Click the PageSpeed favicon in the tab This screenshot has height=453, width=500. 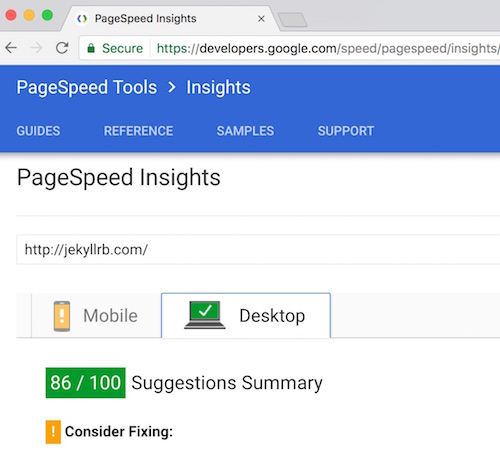82,19
